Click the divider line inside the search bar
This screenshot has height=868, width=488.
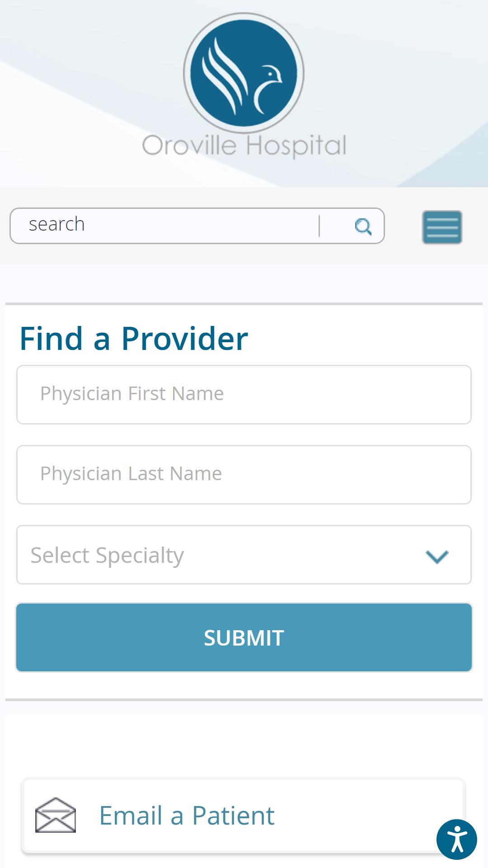pos(319,226)
